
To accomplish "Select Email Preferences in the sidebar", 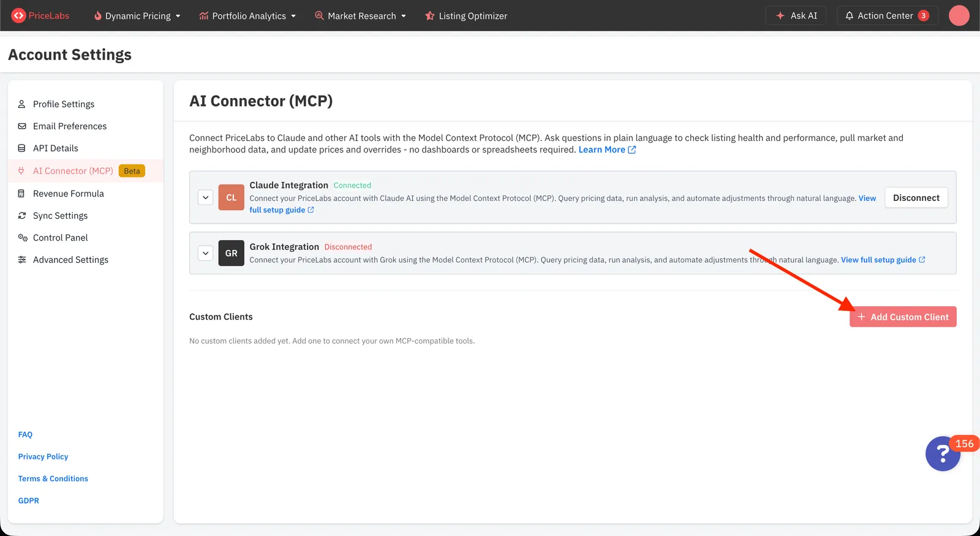I will click(70, 126).
